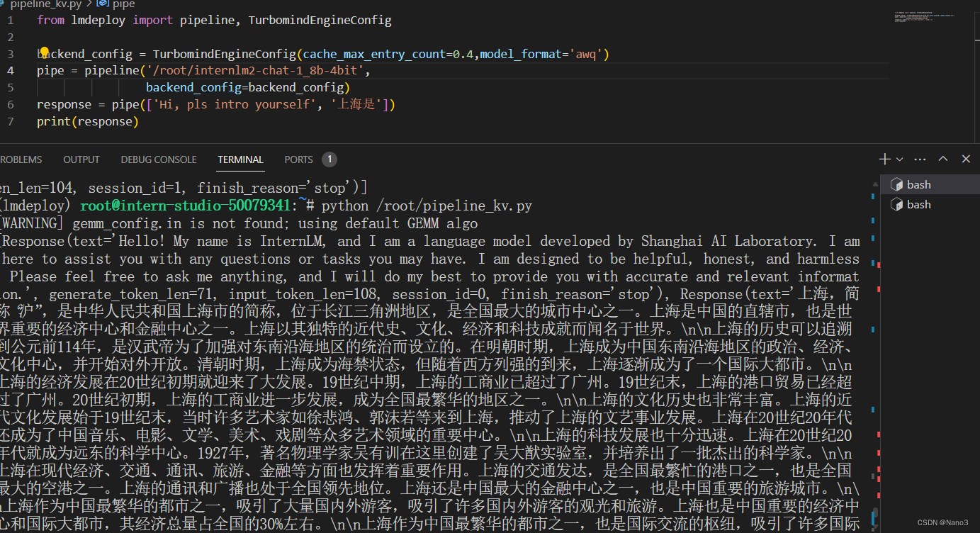Click the 'python /root/pipeline_kv.py' command in terminal

427,206
